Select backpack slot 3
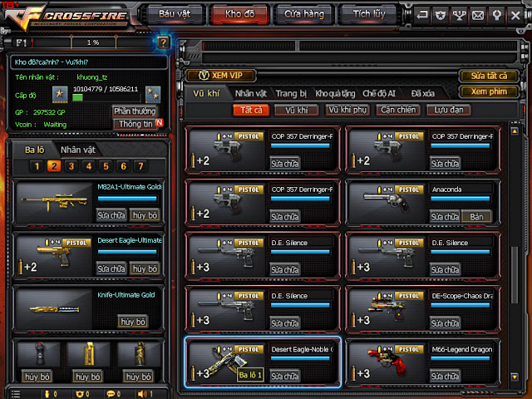The width and height of the screenshot is (532, 399). tap(71, 166)
